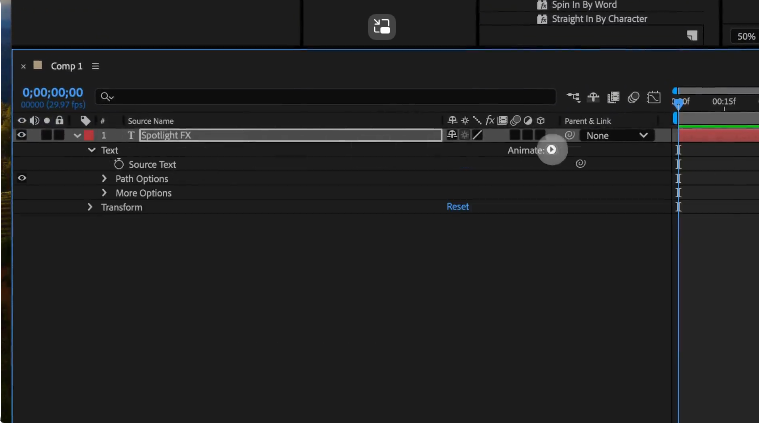Image resolution: width=759 pixels, height=423 pixels.
Task: Click the red label color of Spotlight FX
Action: pos(89,135)
